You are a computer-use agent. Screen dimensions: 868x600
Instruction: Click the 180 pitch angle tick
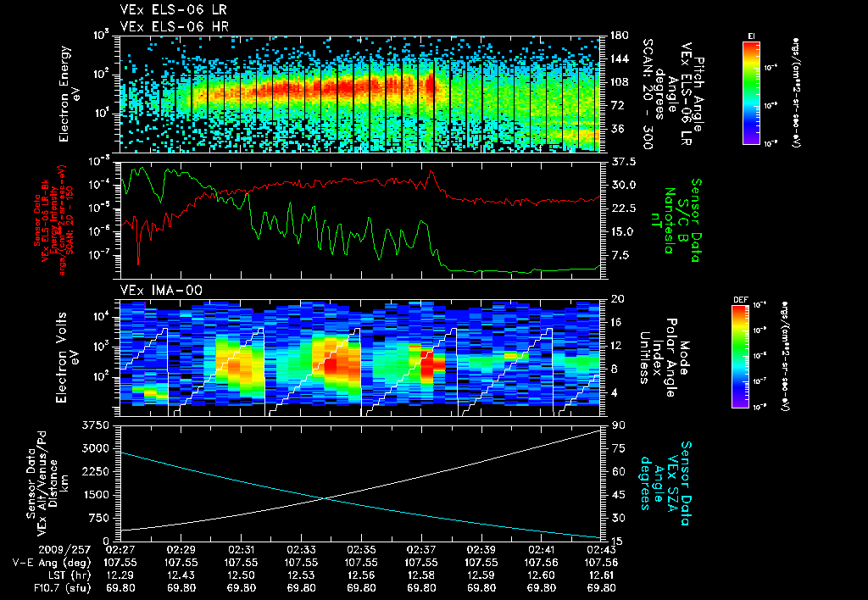coord(618,36)
